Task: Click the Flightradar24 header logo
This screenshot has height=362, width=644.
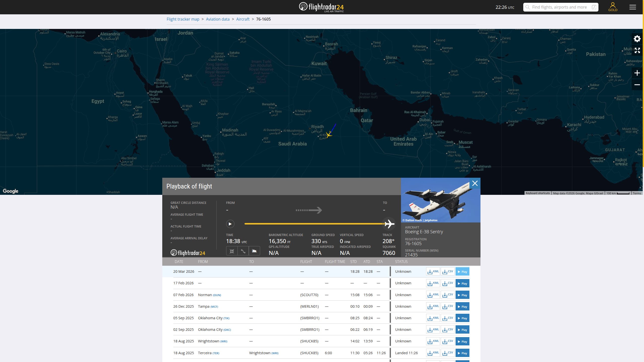Action: click(x=321, y=7)
